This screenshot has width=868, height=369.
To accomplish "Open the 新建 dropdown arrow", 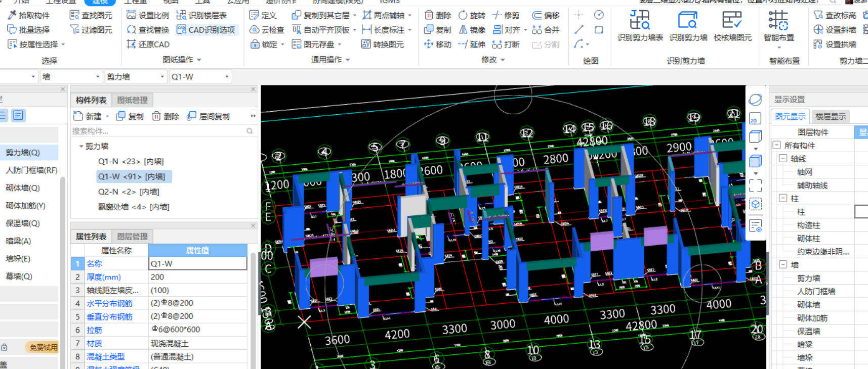I will pos(107,117).
